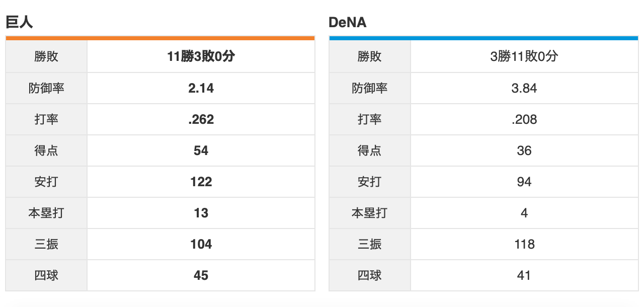Click the 勝敗 label in 巨人 table
This screenshot has width=644, height=307.
pyautogui.click(x=46, y=56)
